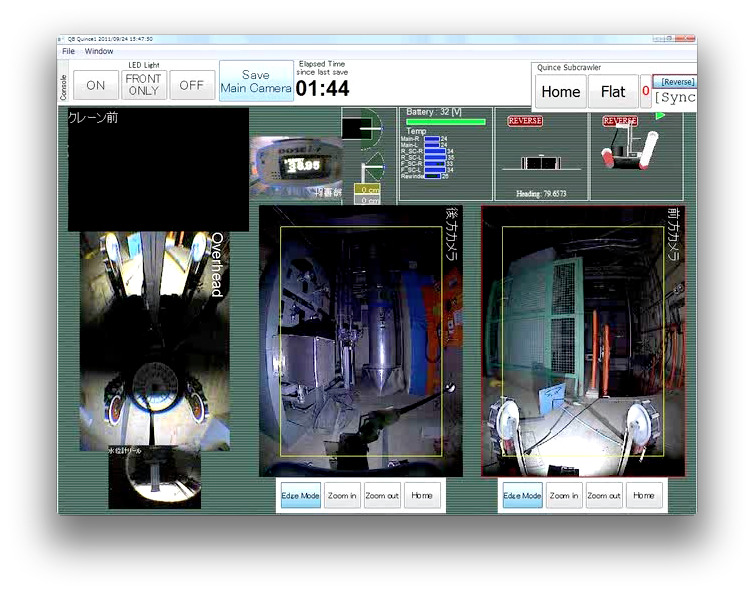Set LED Light to FRONT ONLY
754x594 pixels.
click(x=144, y=85)
